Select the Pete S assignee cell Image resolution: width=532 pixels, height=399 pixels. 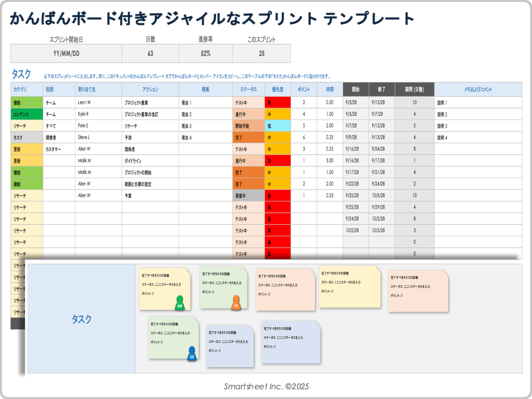pos(98,126)
